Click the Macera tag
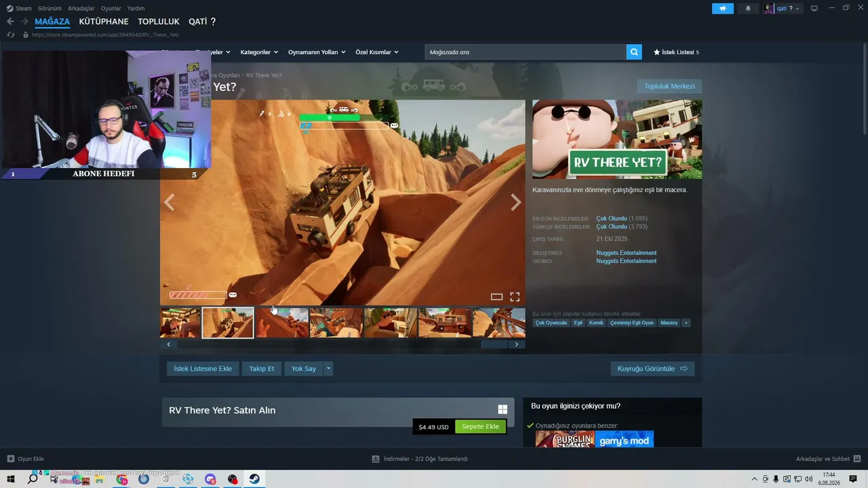 point(669,323)
